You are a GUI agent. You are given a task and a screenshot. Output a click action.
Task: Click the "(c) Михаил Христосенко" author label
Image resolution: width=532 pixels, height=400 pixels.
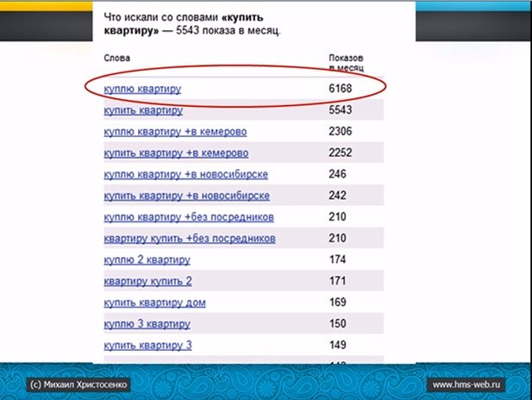tap(78, 384)
